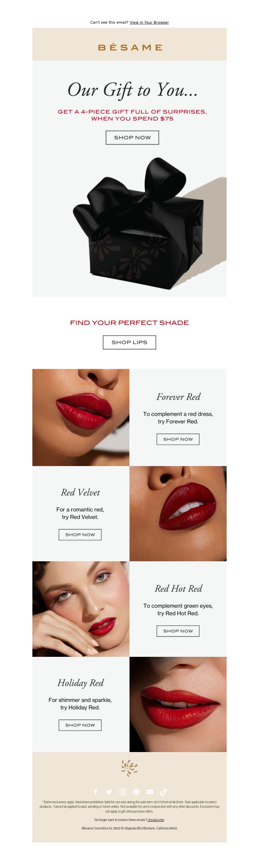Open the Forever Red lips photo
Image resolution: width=259 pixels, height=868 pixels.
(x=81, y=417)
